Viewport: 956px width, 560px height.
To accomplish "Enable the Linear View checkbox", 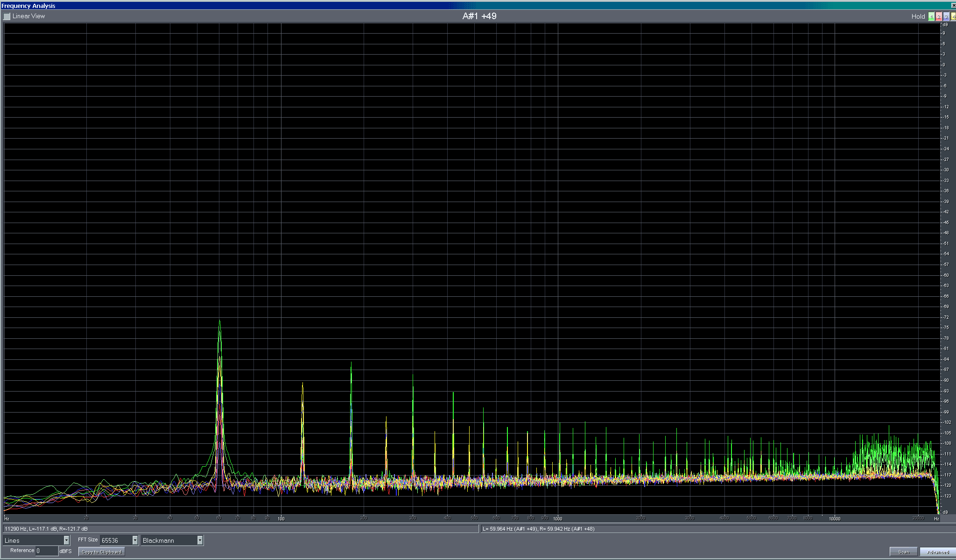I will 7,16.
